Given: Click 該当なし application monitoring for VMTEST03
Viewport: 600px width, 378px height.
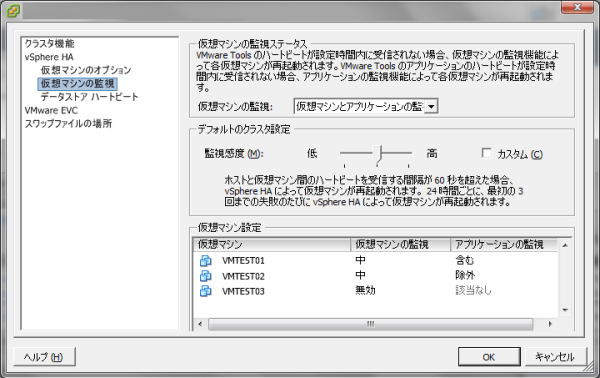Looking at the screenshot, I should tap(473, 290).
